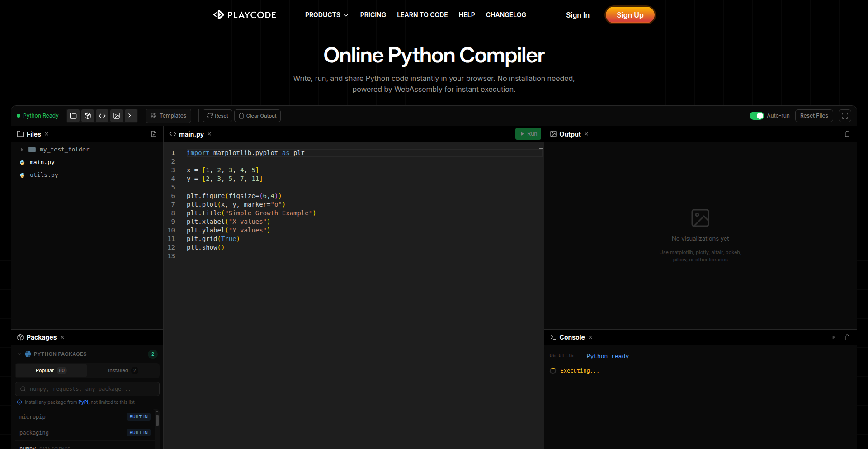Screen dimensions: 868x449
Task: Open the PRICING menu item
Action: pos(373,14)
